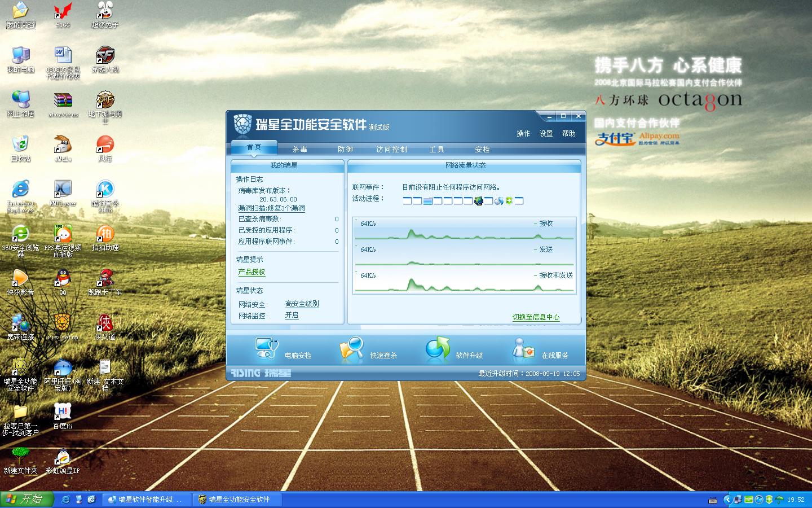The image size is (812, 508).
Task: Select the 阿里旺旺 desktop shortcut
Action: tap(63, 375)
